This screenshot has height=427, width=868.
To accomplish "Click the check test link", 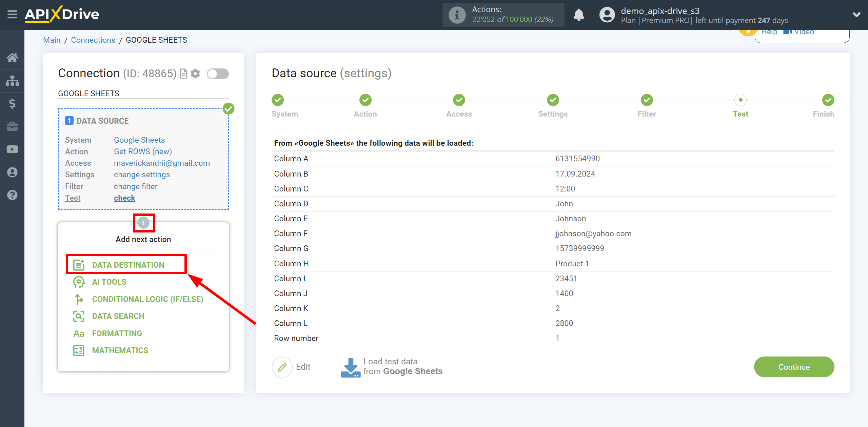I will tap(124, 198).
